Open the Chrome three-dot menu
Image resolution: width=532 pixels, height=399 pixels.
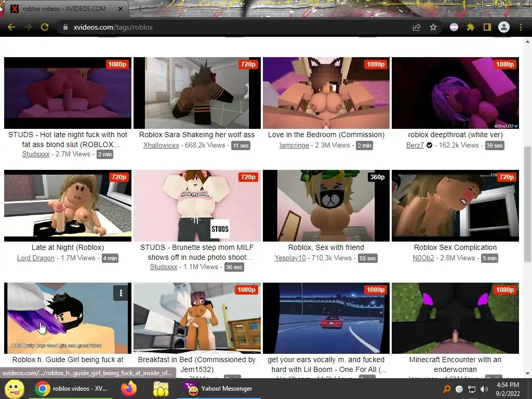pyautogui.click(x=521, y=27)
